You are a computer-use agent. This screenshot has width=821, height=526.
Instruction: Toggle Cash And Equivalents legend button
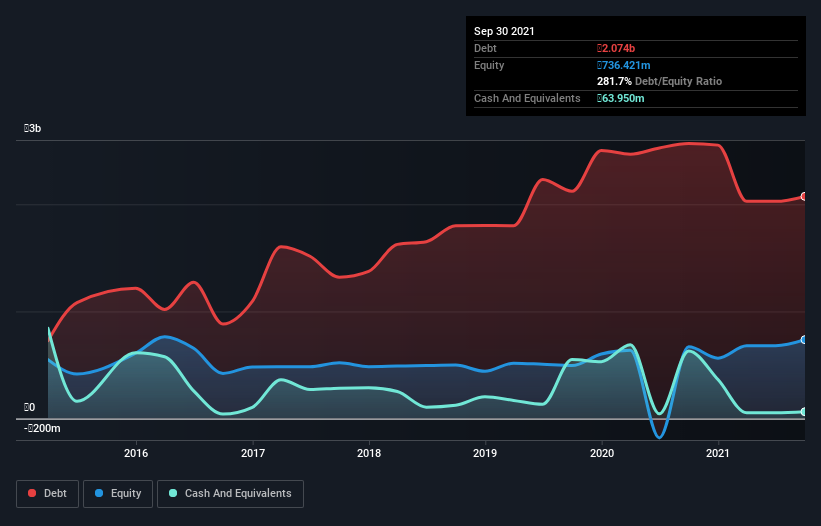[230, 494]
